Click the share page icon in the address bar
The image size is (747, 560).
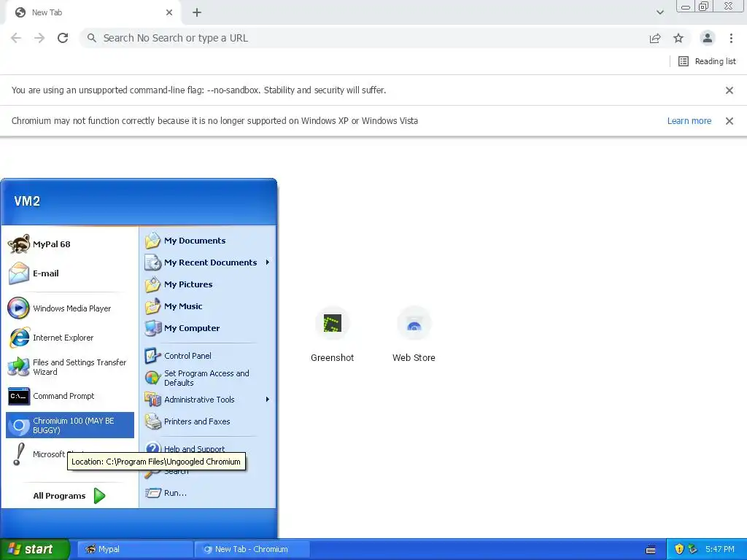[655, 38]
